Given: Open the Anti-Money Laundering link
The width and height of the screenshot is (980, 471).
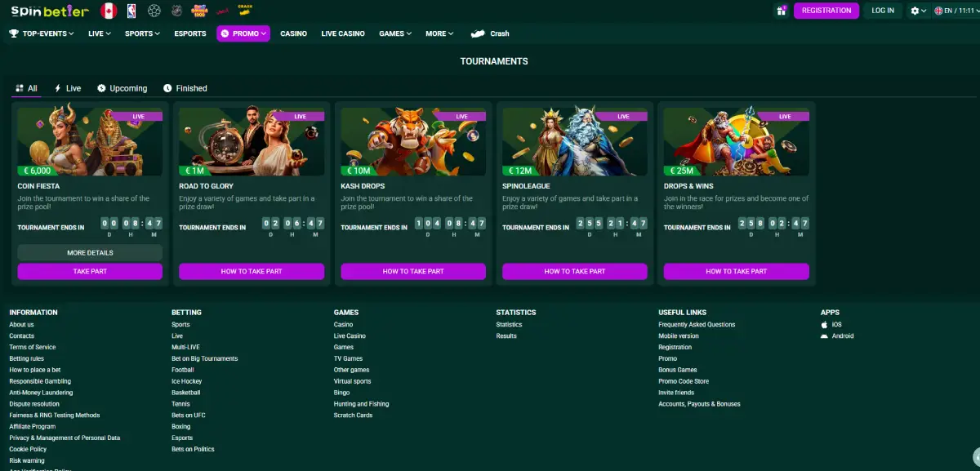Looking at the screenshot, I should click(x=41, y=393).
